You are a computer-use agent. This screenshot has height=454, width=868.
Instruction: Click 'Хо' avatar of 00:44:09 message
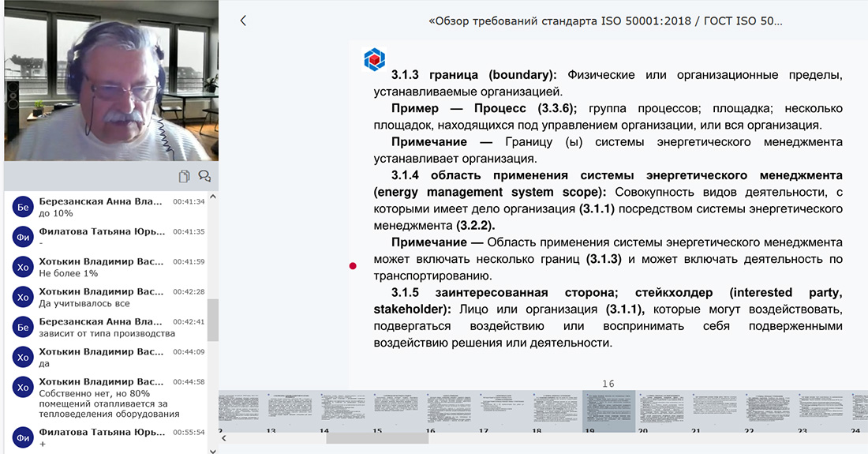[23, 357]
